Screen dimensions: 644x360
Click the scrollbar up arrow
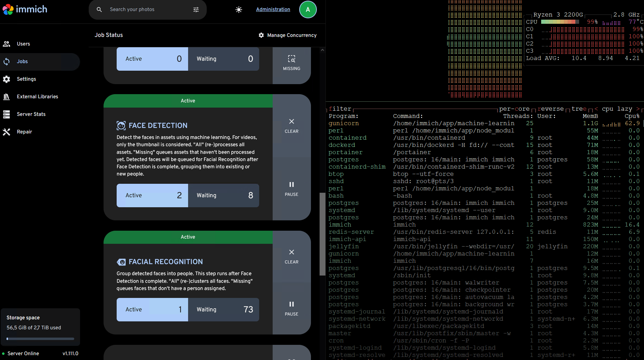click(x=322, y=50)
